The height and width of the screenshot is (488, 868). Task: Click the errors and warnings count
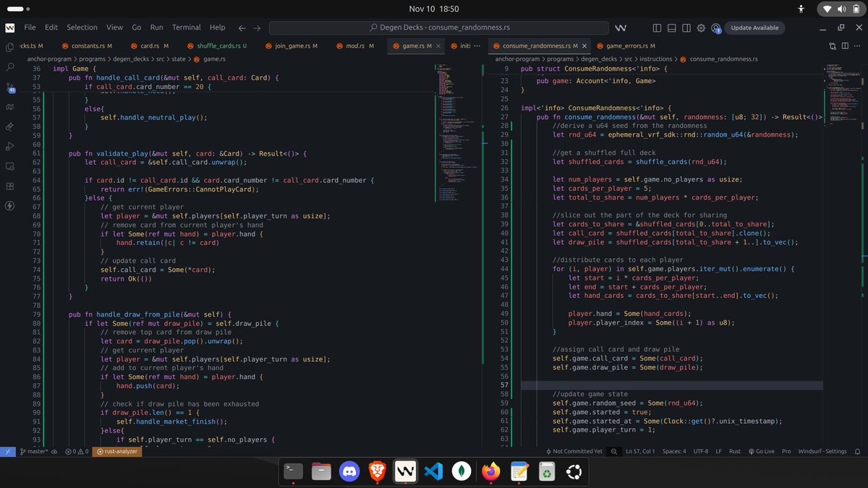[x=77, y=451]
